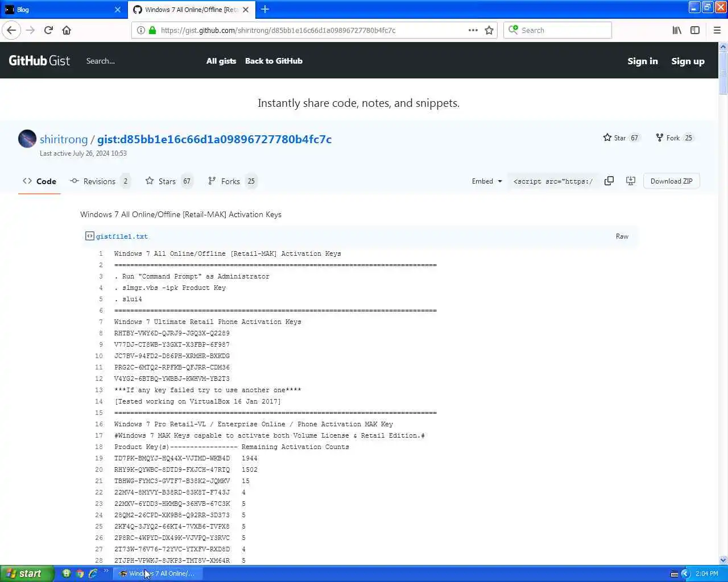Click Windows 7 All Online taskbar button

point(158,573)
